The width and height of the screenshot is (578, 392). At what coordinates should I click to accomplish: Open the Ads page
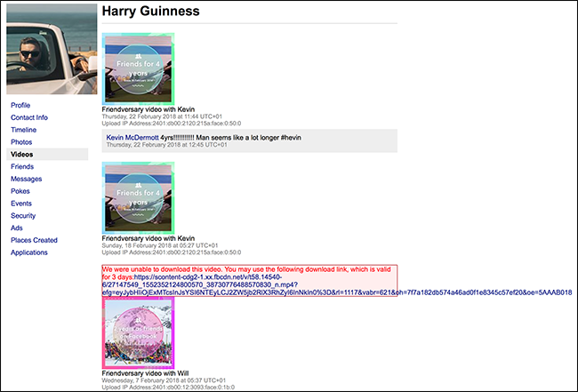click(17, 228)
